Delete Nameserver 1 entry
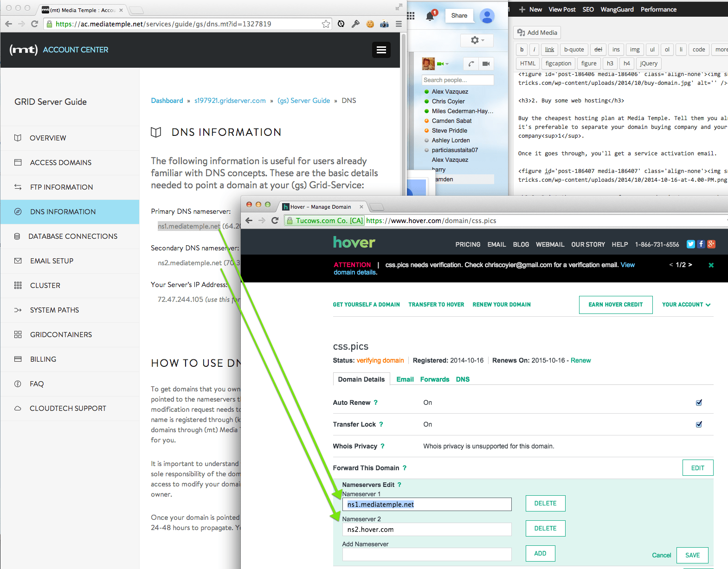Screen dimensions: 728x569 545,503
